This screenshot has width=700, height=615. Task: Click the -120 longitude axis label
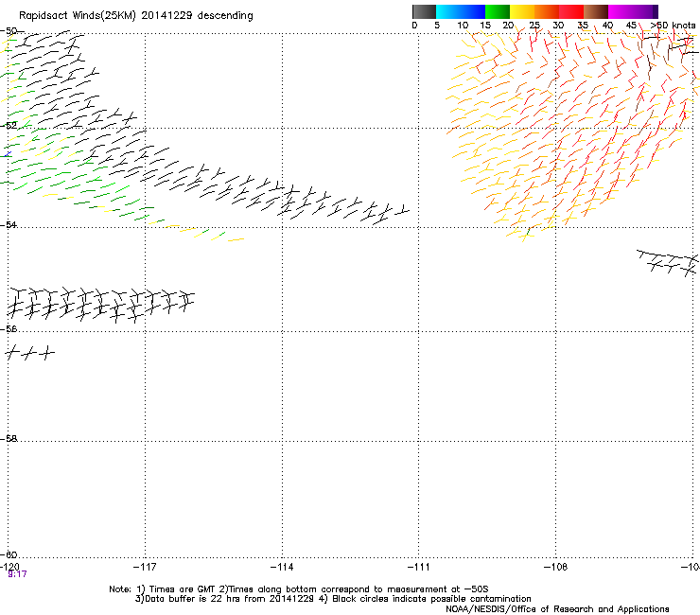tap(9, 567)
